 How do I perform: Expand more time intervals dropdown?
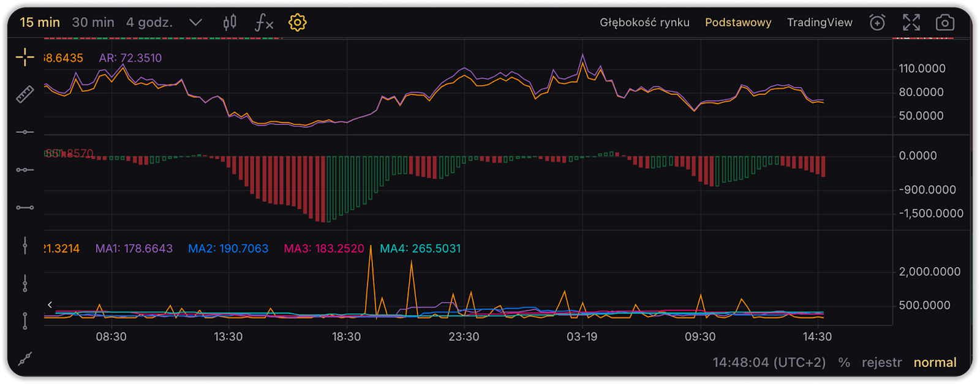[x=195, y=23]
